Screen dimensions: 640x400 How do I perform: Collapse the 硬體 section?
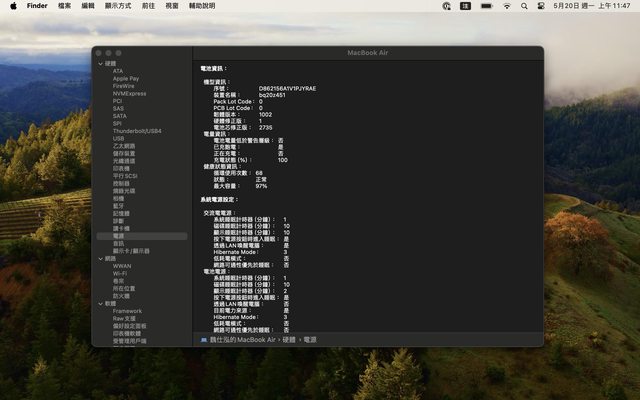tap(99, 64)
